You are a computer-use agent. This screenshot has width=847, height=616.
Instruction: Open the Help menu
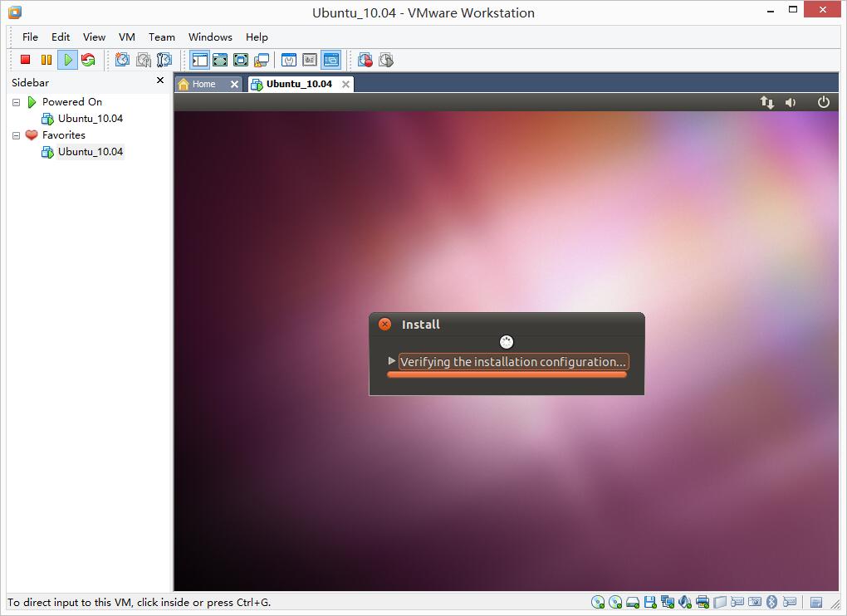tap(257, 37)
